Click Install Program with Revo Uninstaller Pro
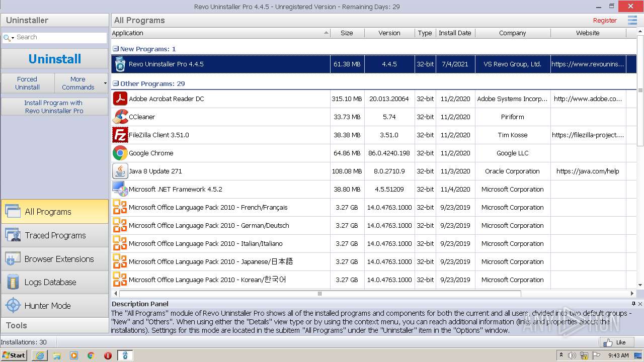 coord(54,107)
